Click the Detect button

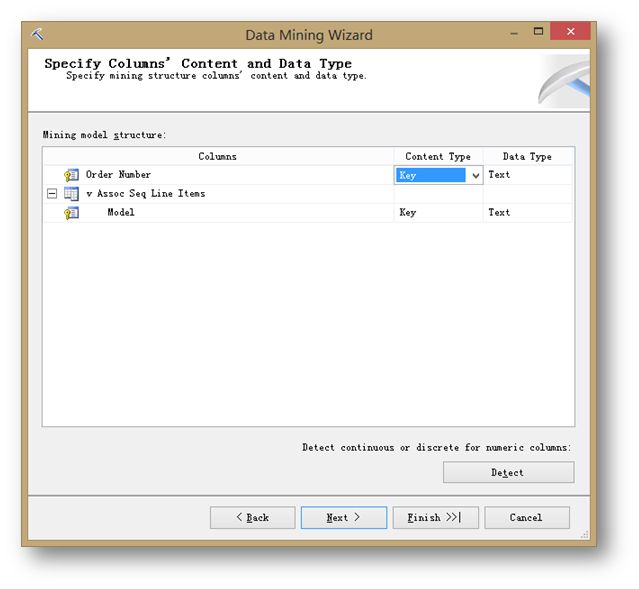click(x=509, y=472)
